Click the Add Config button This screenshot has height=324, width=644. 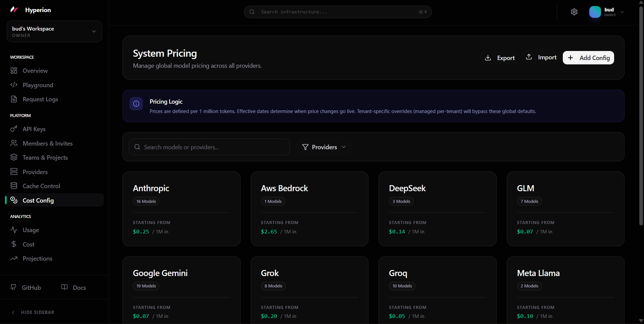[x=588, y=58]
